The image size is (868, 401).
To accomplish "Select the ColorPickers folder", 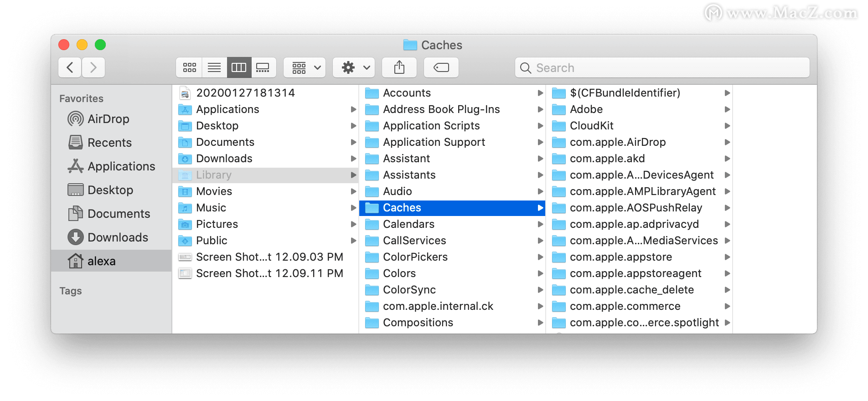I will point(452,257).
